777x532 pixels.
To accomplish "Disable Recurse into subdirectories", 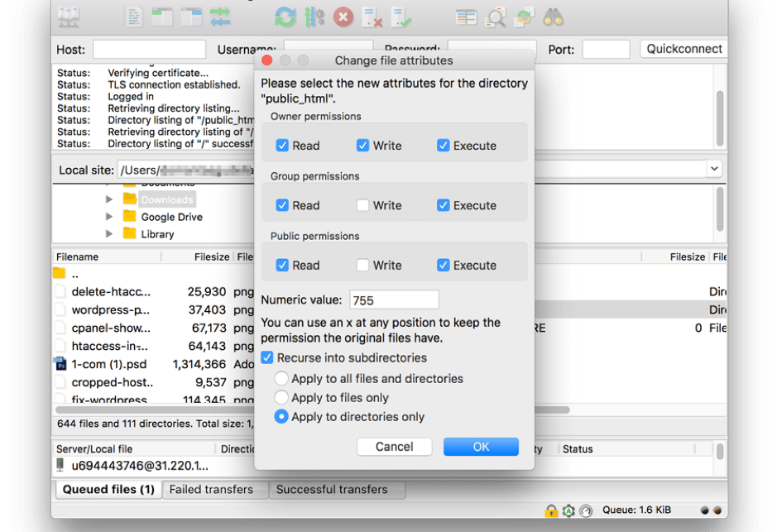I will pyautogui.click(x=267, y=357).
